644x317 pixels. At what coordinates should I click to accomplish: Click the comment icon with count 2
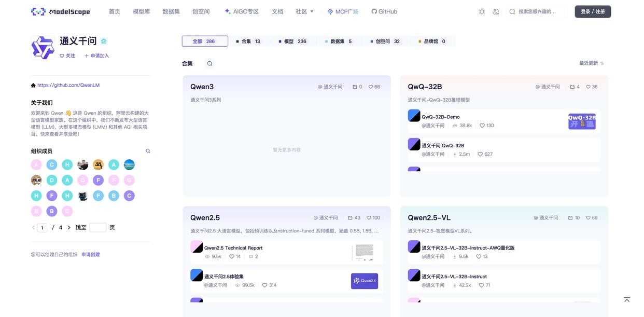pos(251,256)
